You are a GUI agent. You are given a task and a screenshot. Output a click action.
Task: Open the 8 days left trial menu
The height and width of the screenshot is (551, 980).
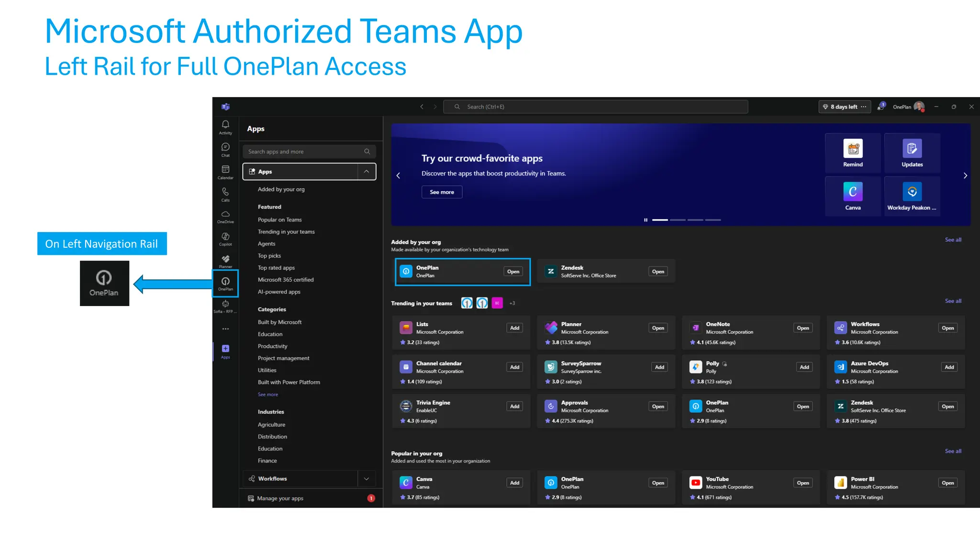click(845, 107)
